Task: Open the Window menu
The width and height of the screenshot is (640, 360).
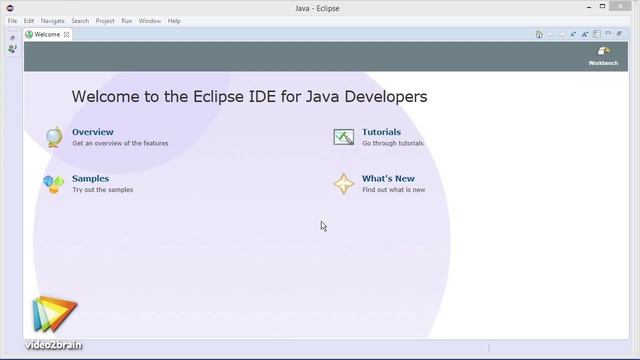Action: (x=150, y=21)
